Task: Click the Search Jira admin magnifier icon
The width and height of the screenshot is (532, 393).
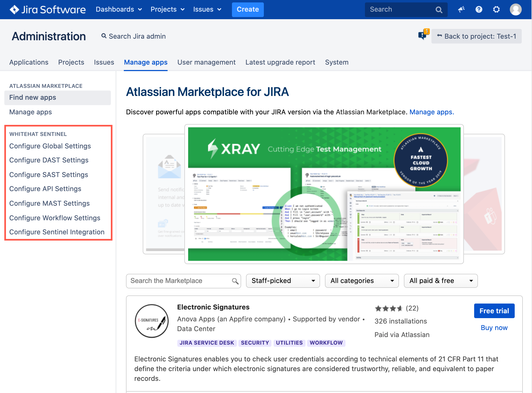Action: coord(104,36)
